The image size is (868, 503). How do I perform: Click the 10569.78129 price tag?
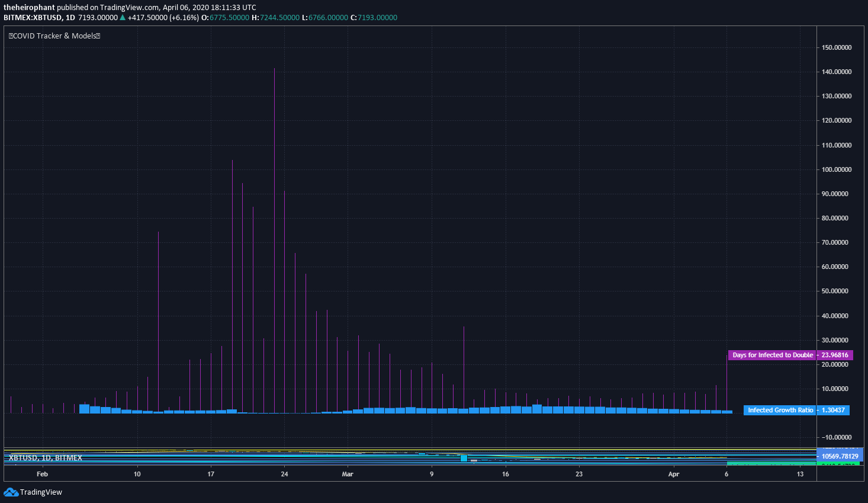(x=840, y=456)
